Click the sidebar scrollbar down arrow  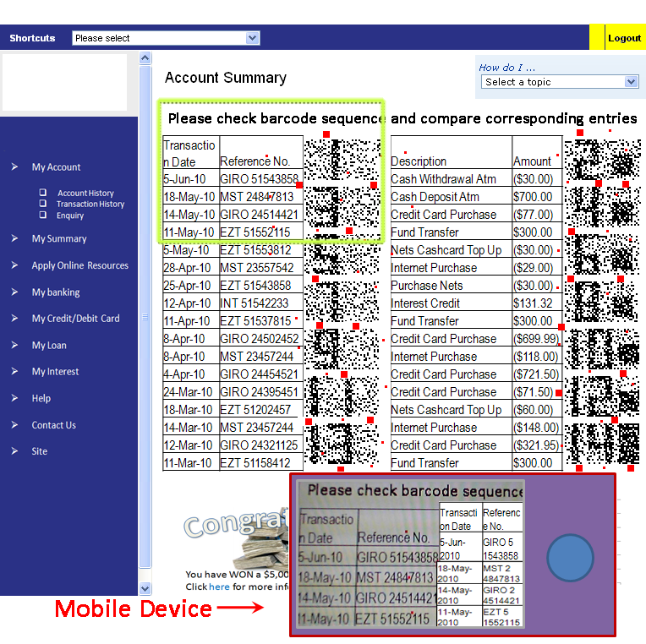click(x=145, y=588)
